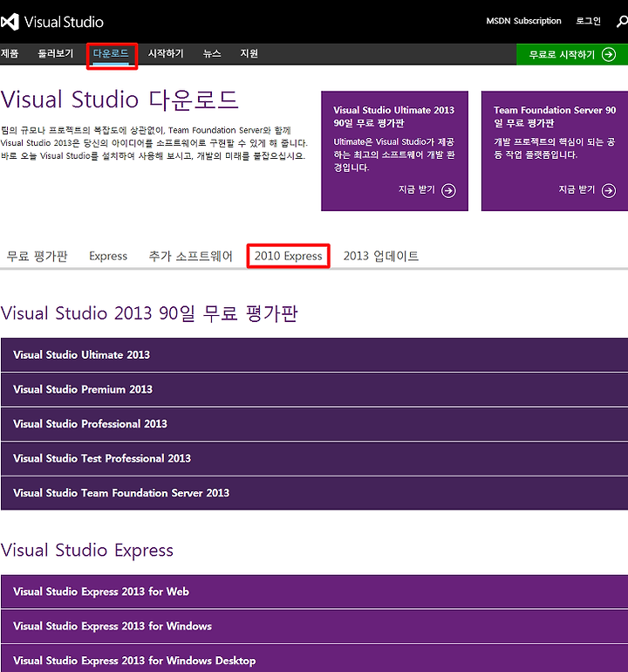628x672 pixels.
Task: Switch to the 2013 업데이트 tab
Action: click(x=381, y=256)
